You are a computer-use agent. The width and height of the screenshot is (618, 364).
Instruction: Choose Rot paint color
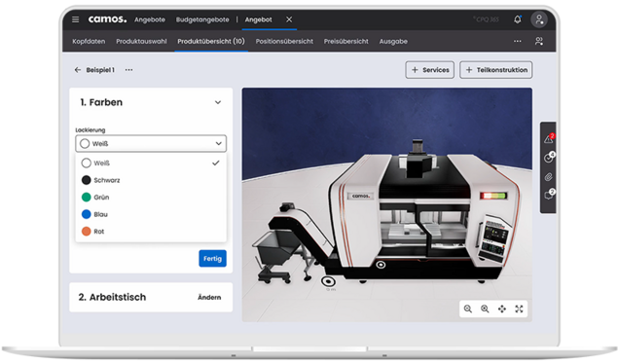(151, 232)
